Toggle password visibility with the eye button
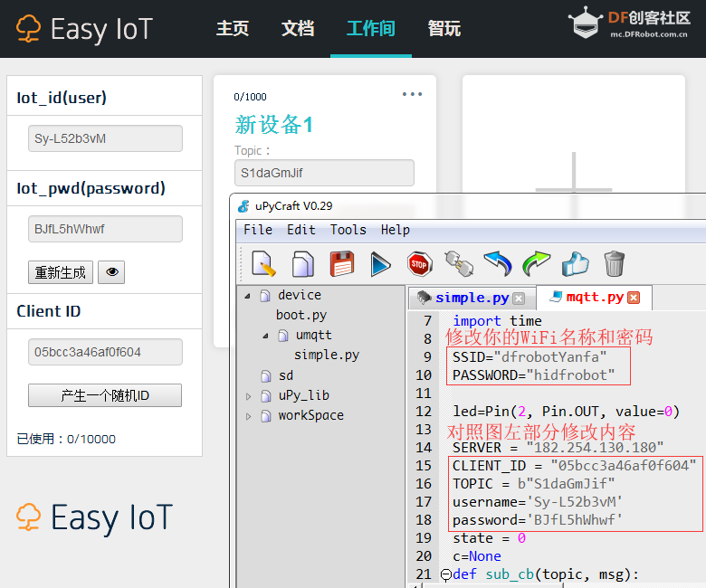This screenshot has width=706, height=588. point(111,272)
